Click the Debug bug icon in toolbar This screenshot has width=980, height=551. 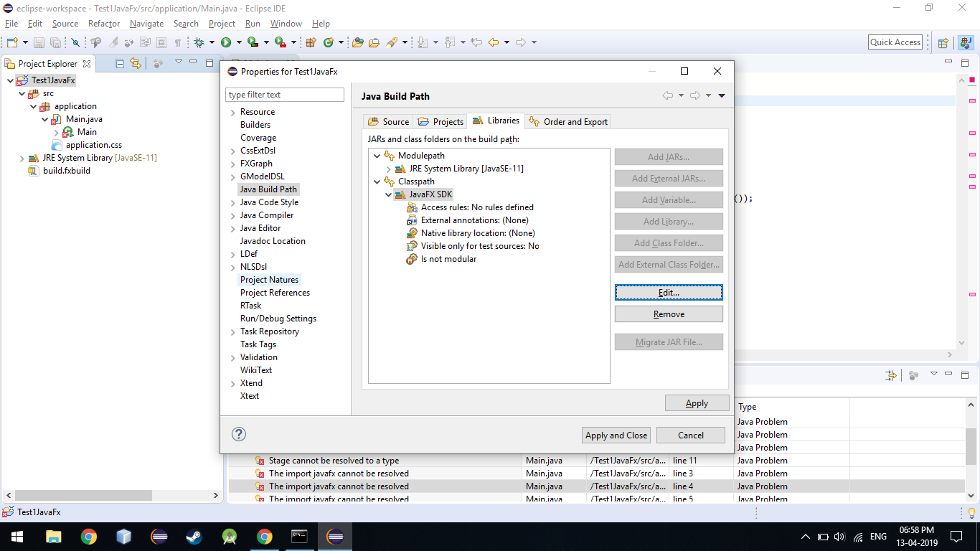click(199, 42)
